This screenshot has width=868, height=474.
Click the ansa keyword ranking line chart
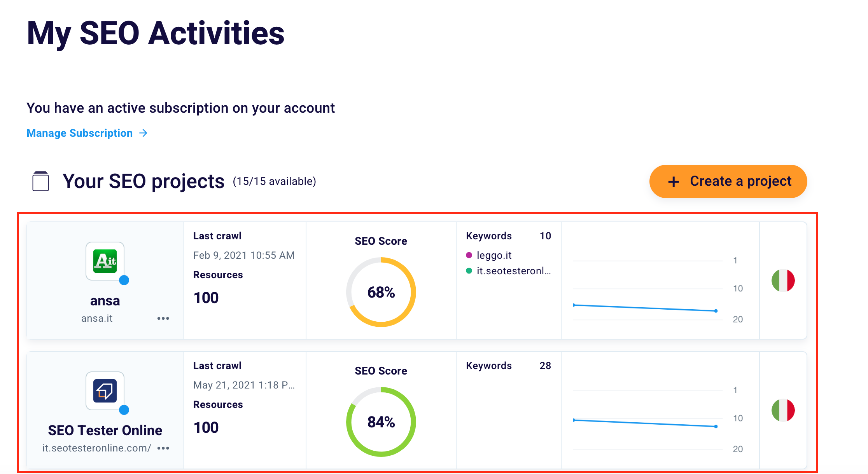tap(646, 308)
